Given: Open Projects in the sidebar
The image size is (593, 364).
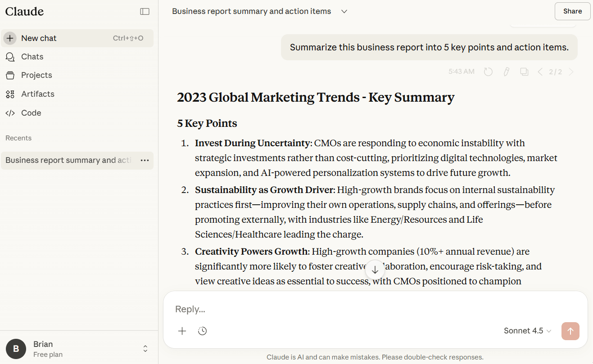Looking at the screenshot, I should pyautogui.click(x=36, y=75).
